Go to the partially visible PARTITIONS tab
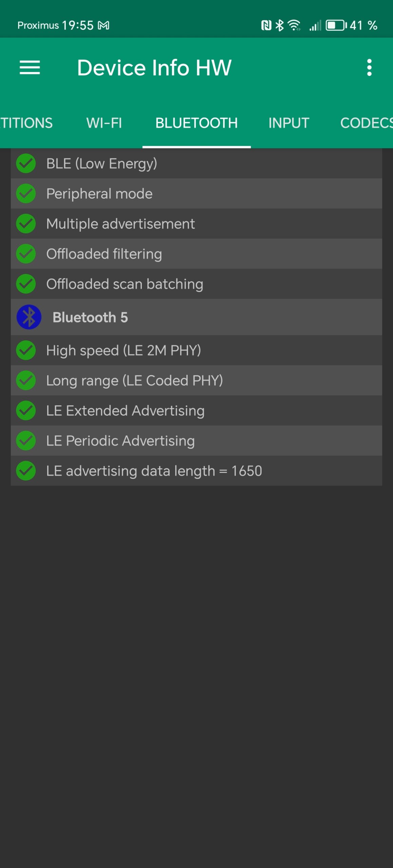 (26, 123)
